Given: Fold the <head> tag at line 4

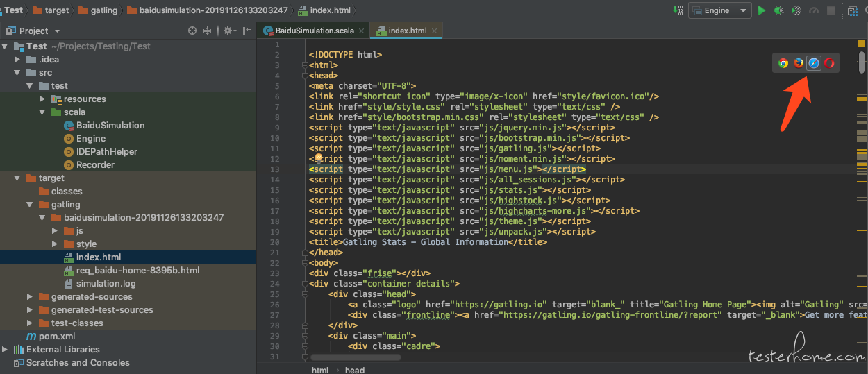Looking at the screenshot, I should click(x=304, y=76).
